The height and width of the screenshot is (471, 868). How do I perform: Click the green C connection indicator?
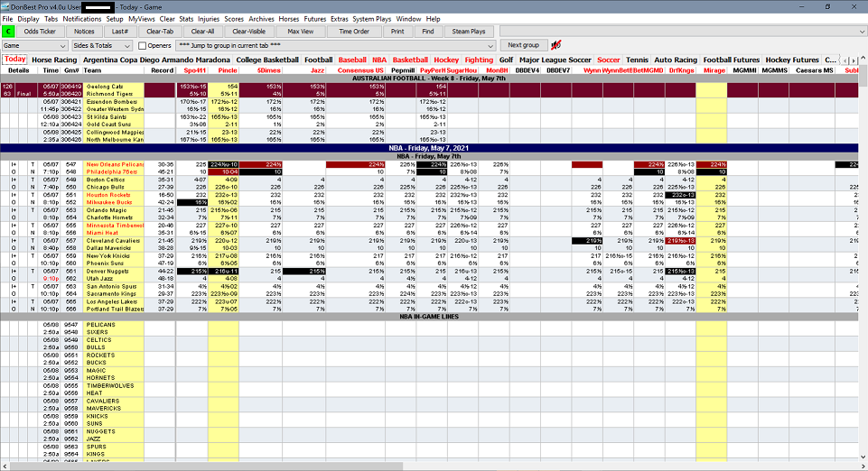pos(8,32)
